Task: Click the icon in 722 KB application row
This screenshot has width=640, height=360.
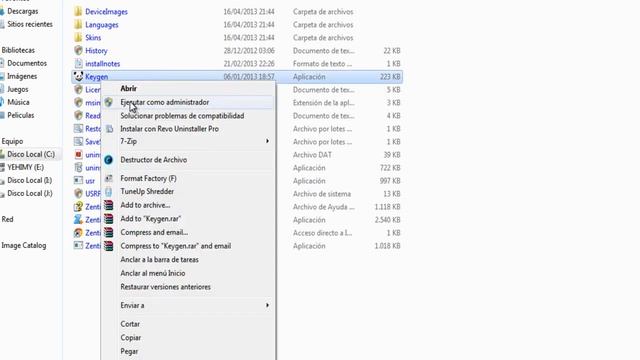Action: [78, 168]
